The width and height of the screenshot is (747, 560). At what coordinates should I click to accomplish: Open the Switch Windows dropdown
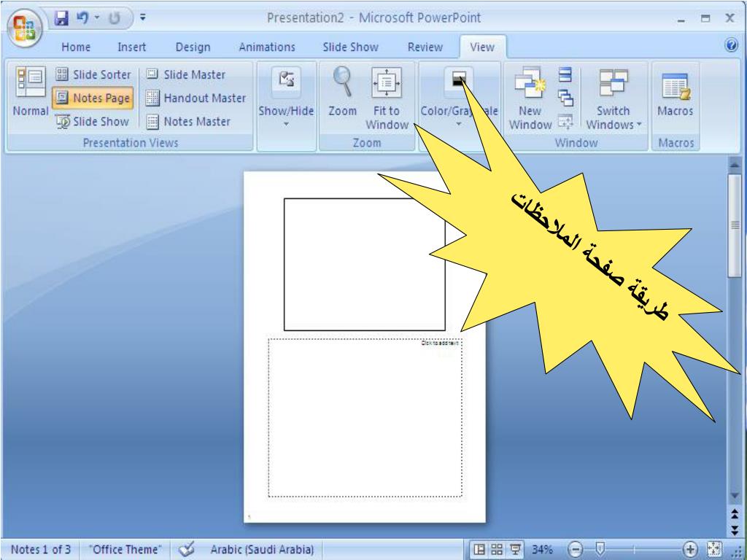pos(614,98)
